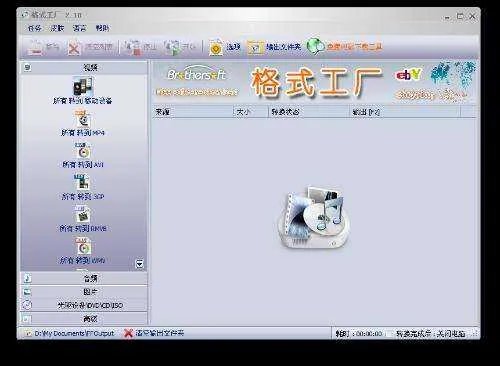Start conversion with the 开始 toolbar button
This screenshot has height=366, width=500.
pyautogui.click(x=180, y=47)
